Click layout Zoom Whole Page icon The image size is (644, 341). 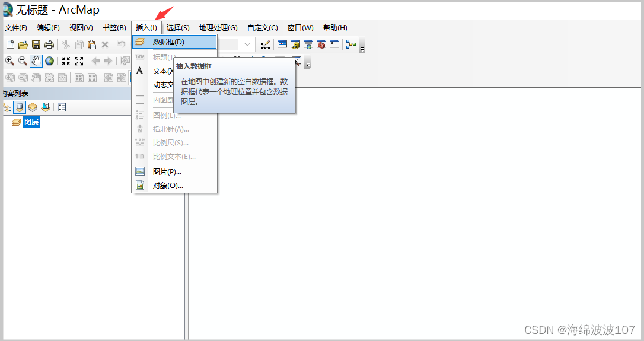click(49, 77)
